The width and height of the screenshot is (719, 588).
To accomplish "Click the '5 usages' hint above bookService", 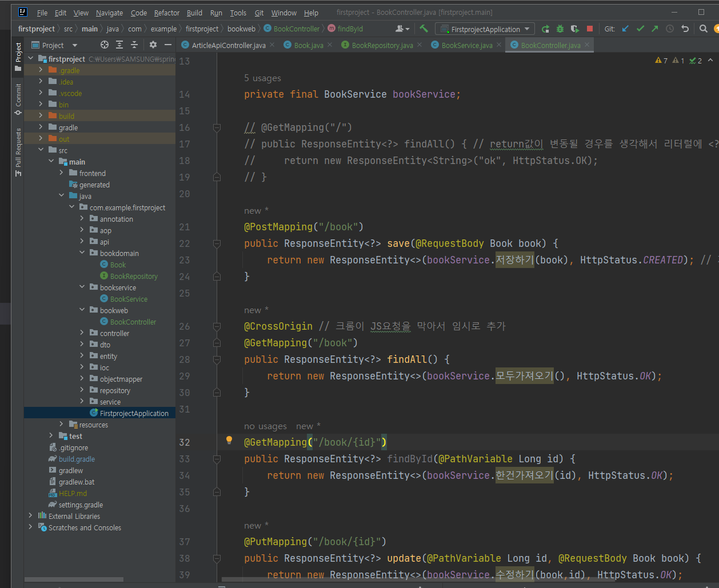I will (x=262, y=78).
